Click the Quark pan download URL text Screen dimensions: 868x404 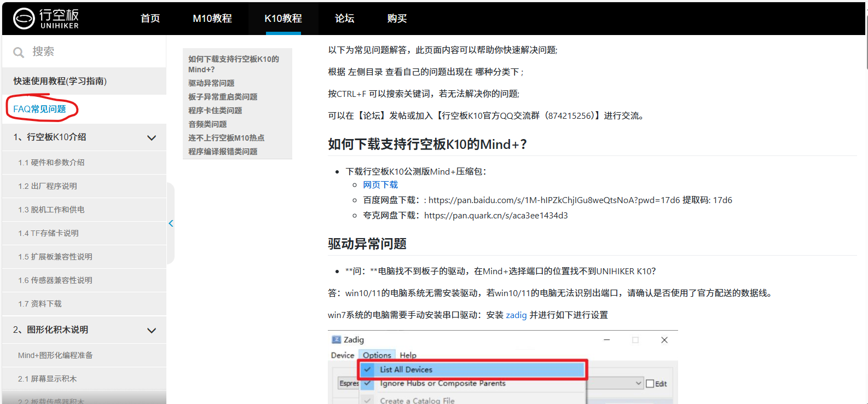496,216
